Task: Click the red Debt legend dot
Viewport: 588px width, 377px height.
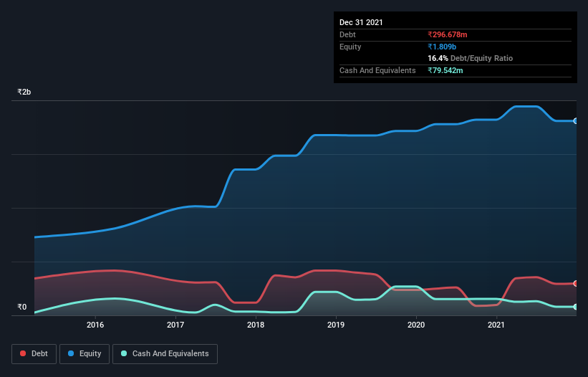Action: point(23,353)
